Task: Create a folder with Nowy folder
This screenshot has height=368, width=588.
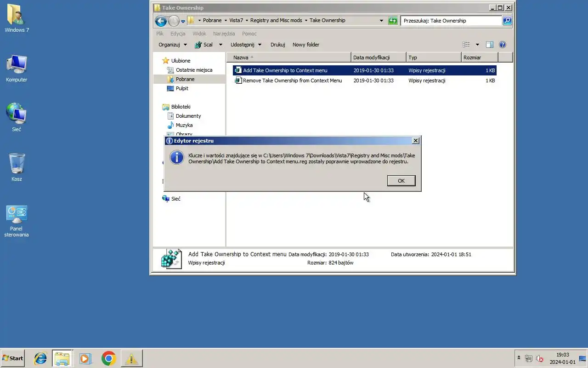Action: coord(306,45)
